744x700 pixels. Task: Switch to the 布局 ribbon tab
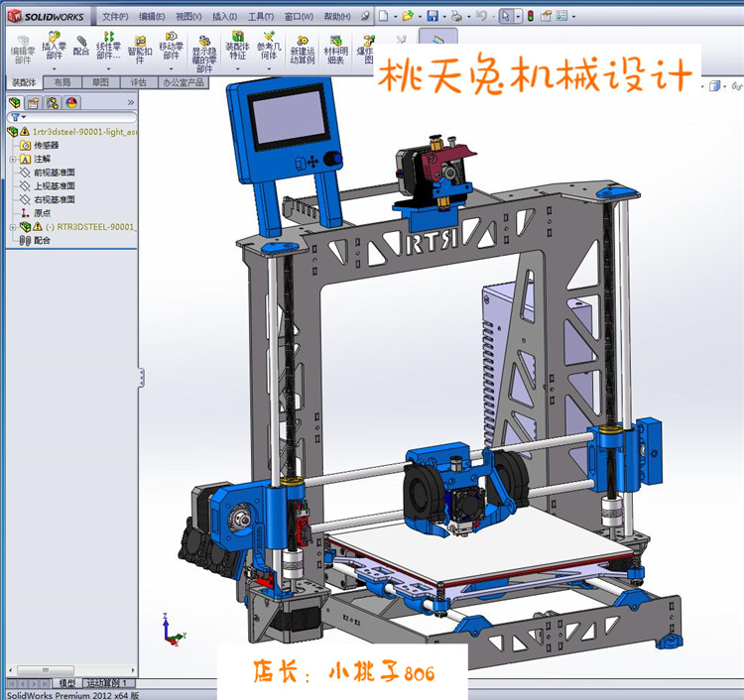(62, 82)
